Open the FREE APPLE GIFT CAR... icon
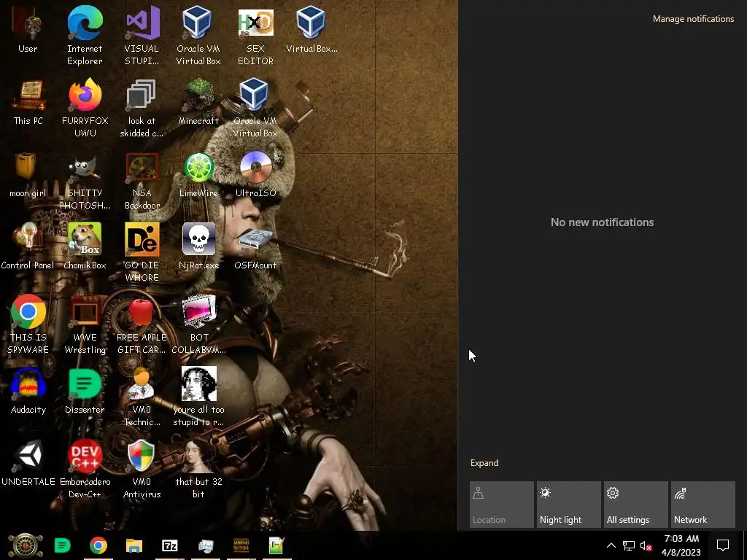747x560 pixels. pos(142,324)
